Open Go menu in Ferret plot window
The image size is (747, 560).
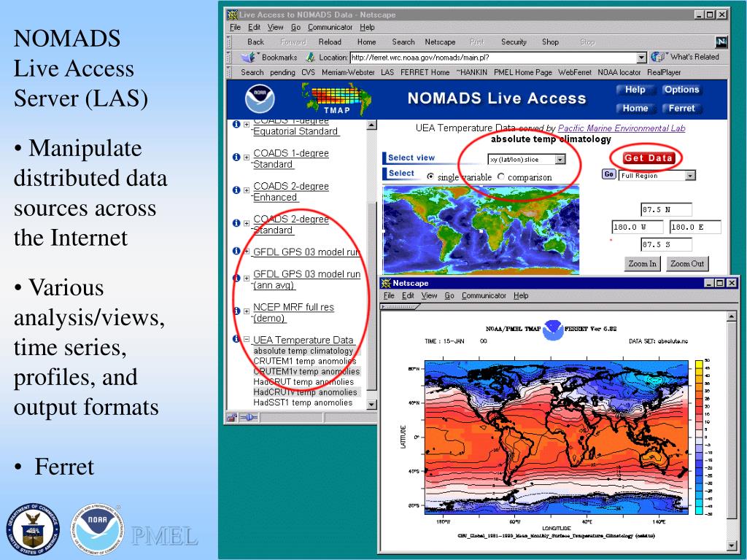tap(449, 296)
